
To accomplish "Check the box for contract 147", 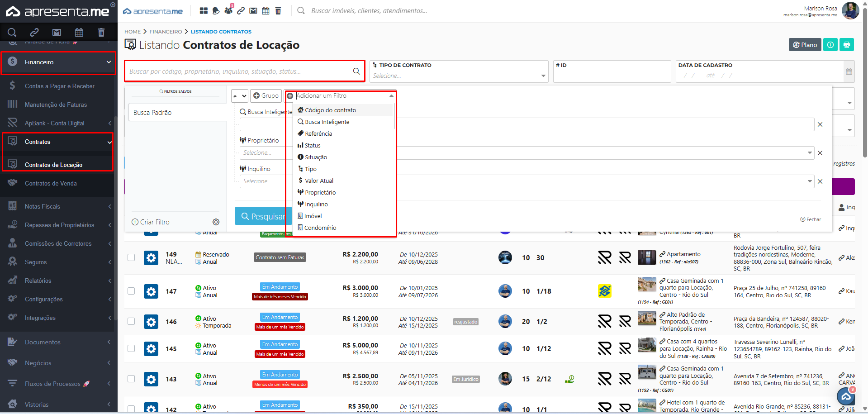I will tap(131, 291).
